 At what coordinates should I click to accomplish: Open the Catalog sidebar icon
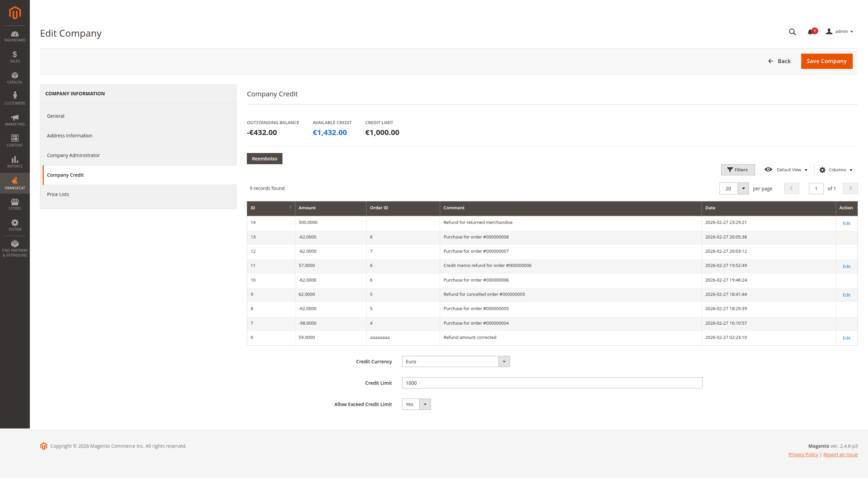click(15, 78)
